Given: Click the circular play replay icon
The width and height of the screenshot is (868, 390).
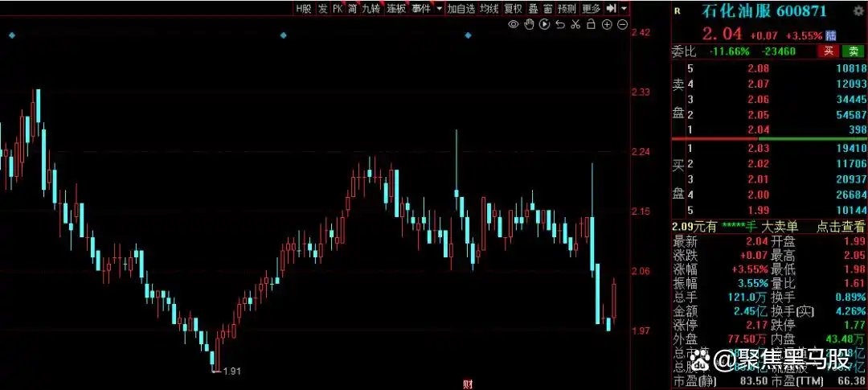Looking at the screenshot, I should pyautogui.click(x=545, y=25).
